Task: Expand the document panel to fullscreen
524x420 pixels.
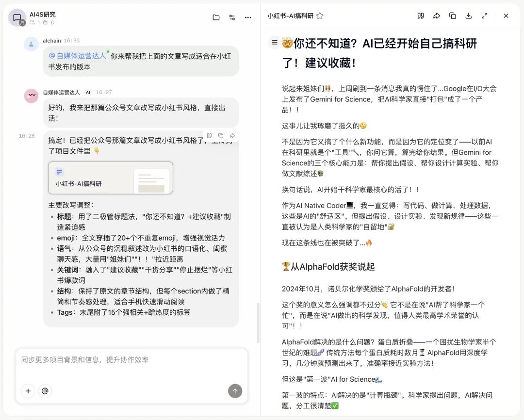Action: click(484, 16)
